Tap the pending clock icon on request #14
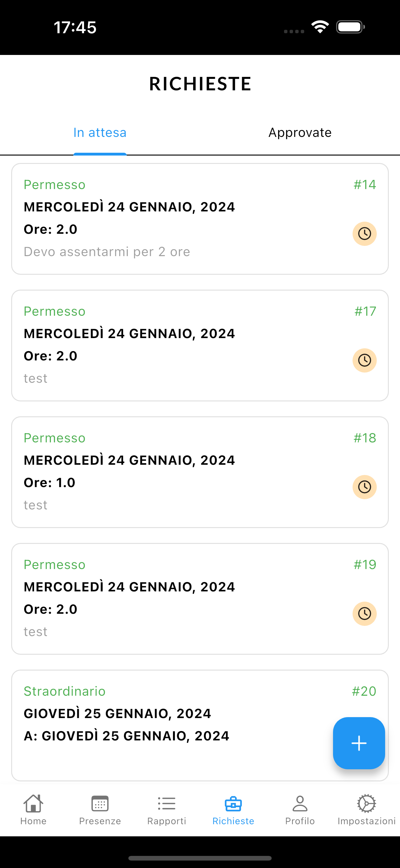Screen dimensions: 400x868 click(364, 233)
